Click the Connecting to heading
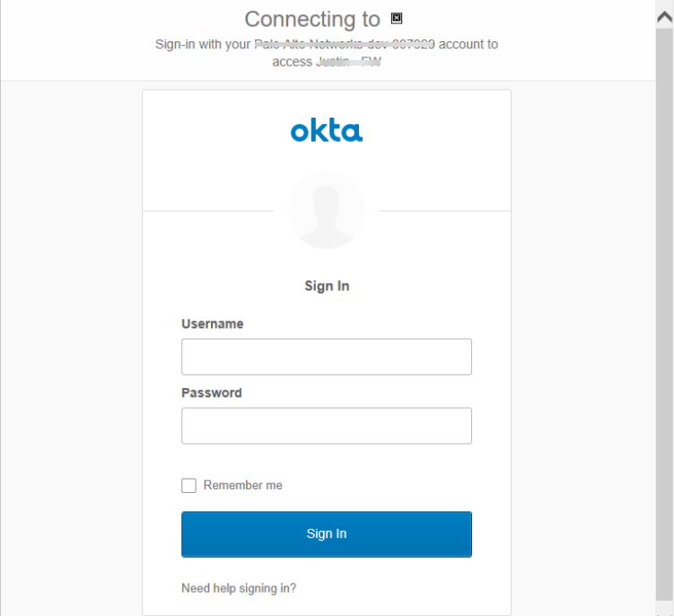Image resolution: width=674 pixels, height=616 pixels. (x=312, y=19)
